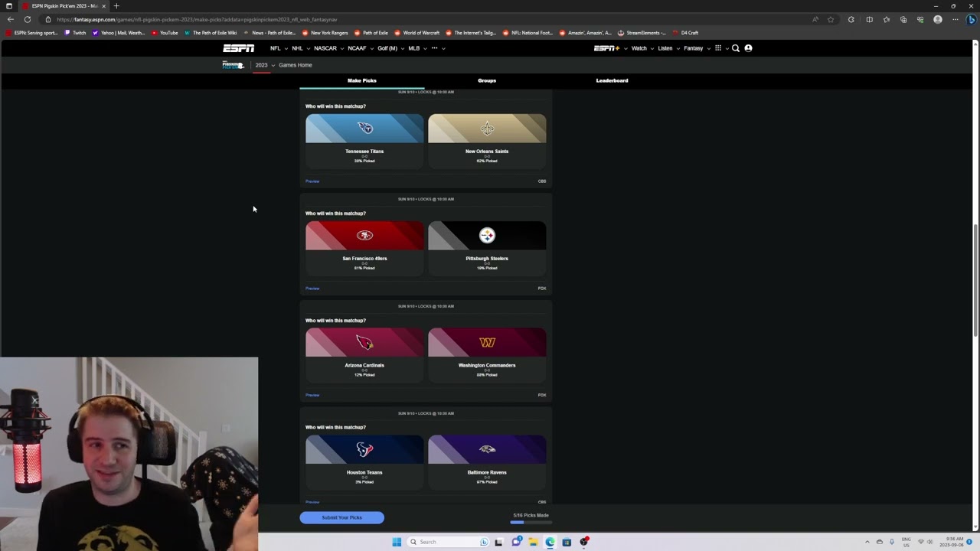Open OBS Studio taskbar icon
This screenshot has width=980, height=551.
pyautogui.click(x=584, y=542)
